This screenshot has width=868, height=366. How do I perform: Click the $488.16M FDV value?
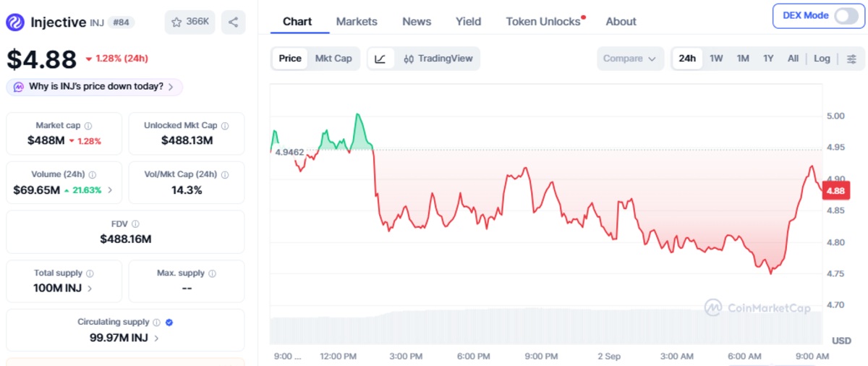tap(126, 239)
